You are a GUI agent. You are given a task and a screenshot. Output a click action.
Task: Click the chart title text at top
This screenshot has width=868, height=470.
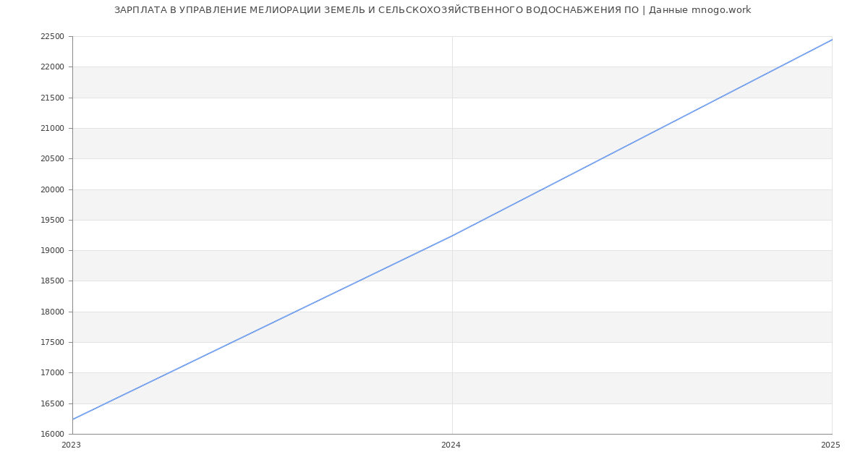click(433, 10)
